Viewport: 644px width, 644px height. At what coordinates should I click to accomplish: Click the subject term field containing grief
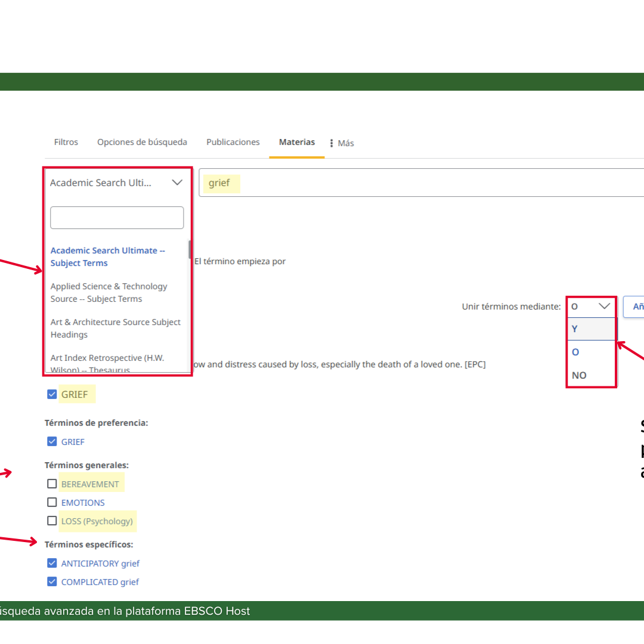pyautogui.click(x=417, y=182)
